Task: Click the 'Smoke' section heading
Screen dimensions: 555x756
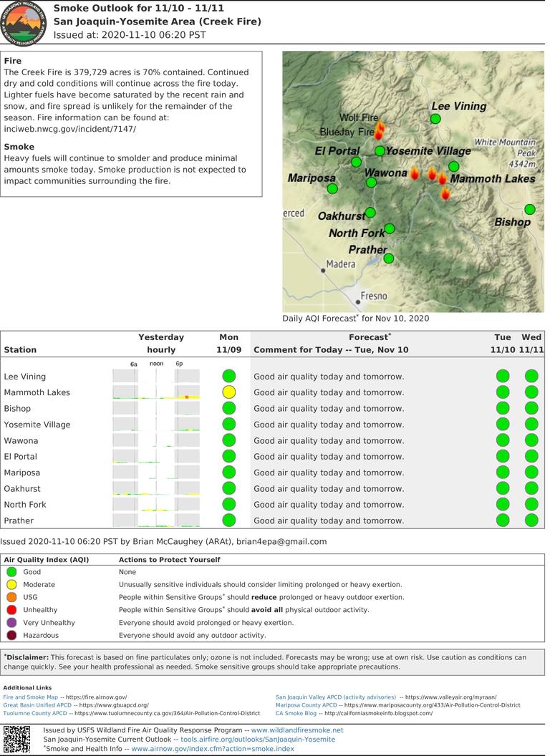Action: tap(19, 147)
